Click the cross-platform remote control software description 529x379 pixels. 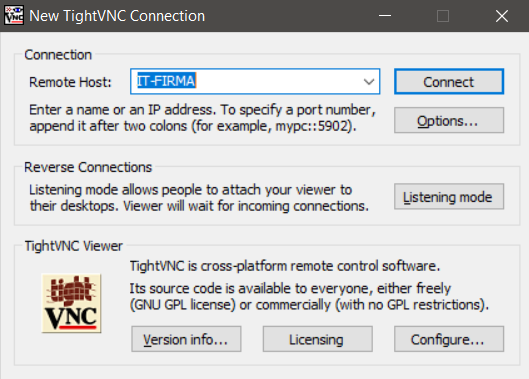pos(285,266)
